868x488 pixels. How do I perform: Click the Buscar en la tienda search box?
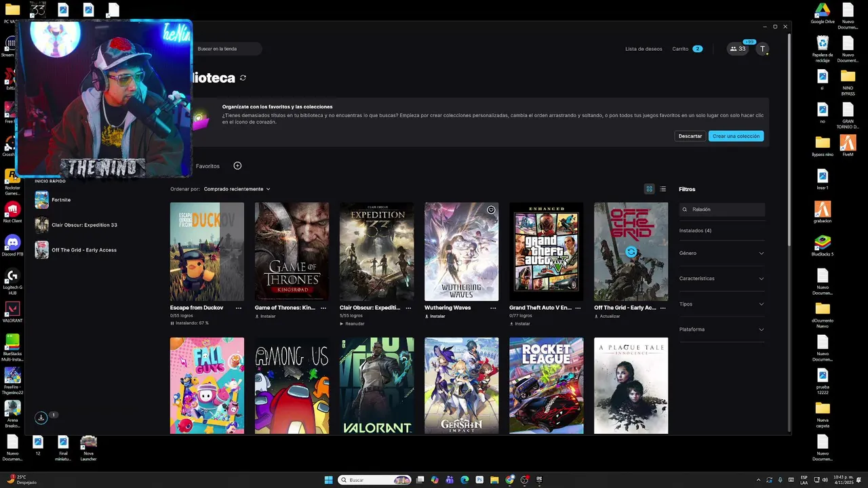[228, 49]
